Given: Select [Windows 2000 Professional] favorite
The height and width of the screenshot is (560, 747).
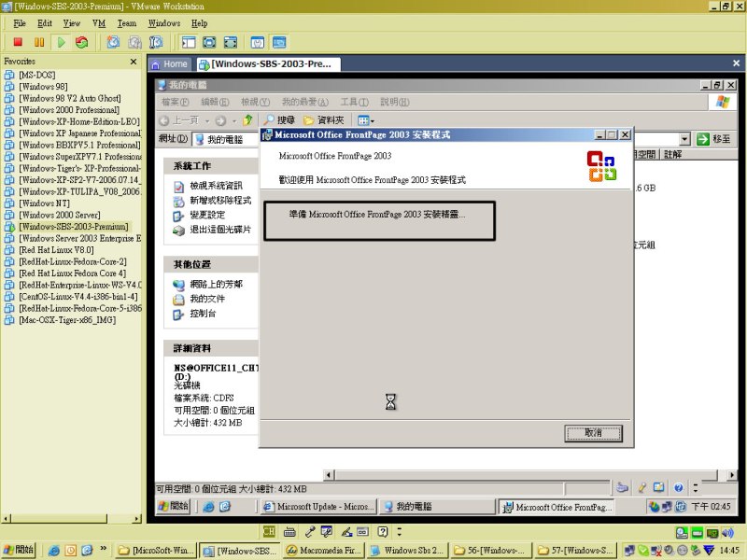Looking at the screenshot, I should 69,110.
